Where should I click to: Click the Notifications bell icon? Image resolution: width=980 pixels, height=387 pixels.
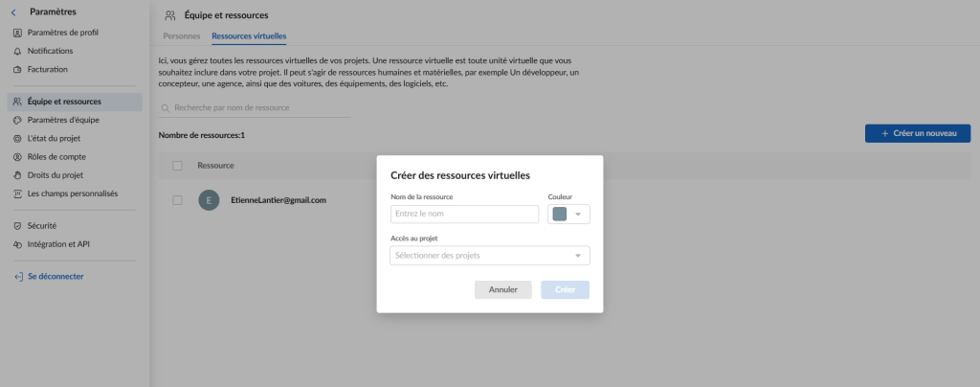coord(17,52)
